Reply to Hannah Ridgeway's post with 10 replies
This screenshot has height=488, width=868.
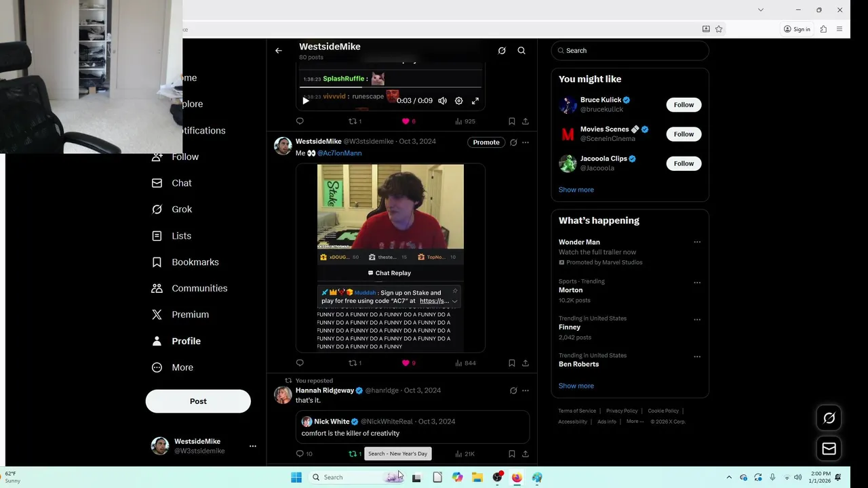[x=304, y=454]
